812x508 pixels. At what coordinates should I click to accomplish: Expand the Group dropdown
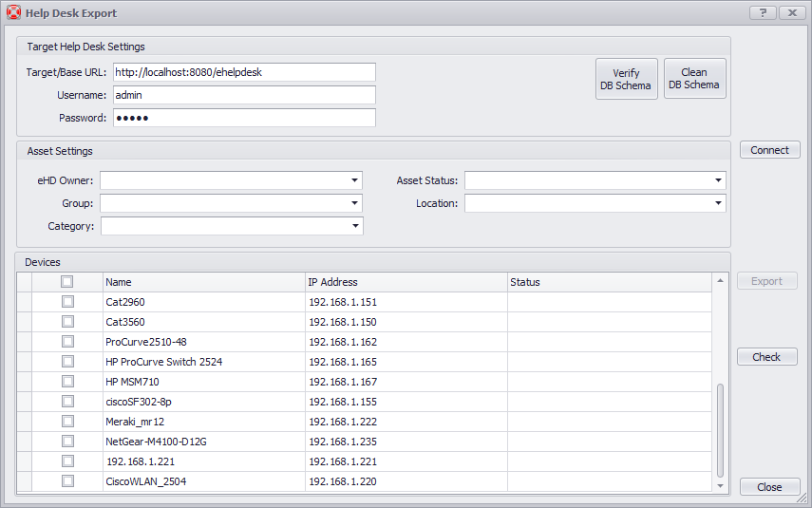pos(355,203)
